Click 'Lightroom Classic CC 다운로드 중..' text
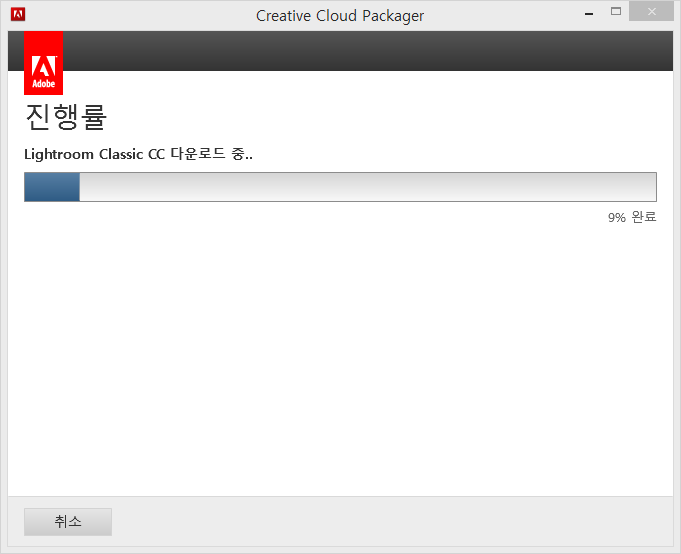This screenshot has width=681, height=554. (138, 154)
